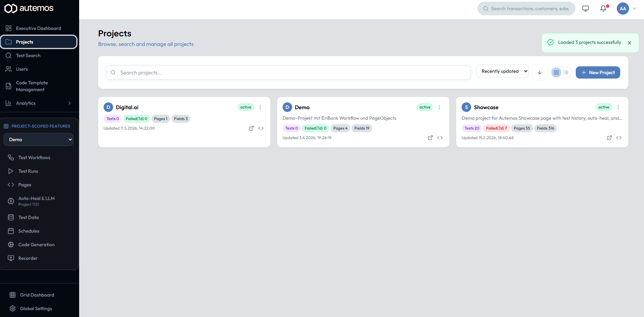
Task: Open the Showcase project title
Action: point(486,107)
